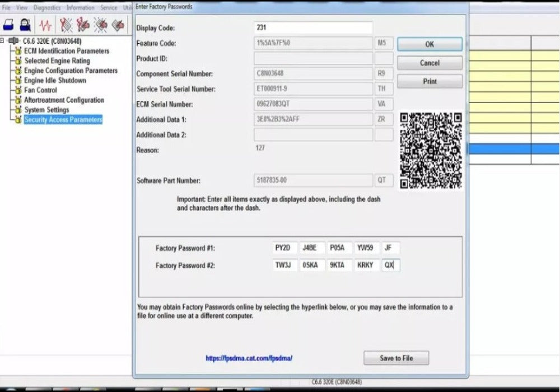
Task: Open the connection/search toolbar icon
Action: tap(25, 24)
